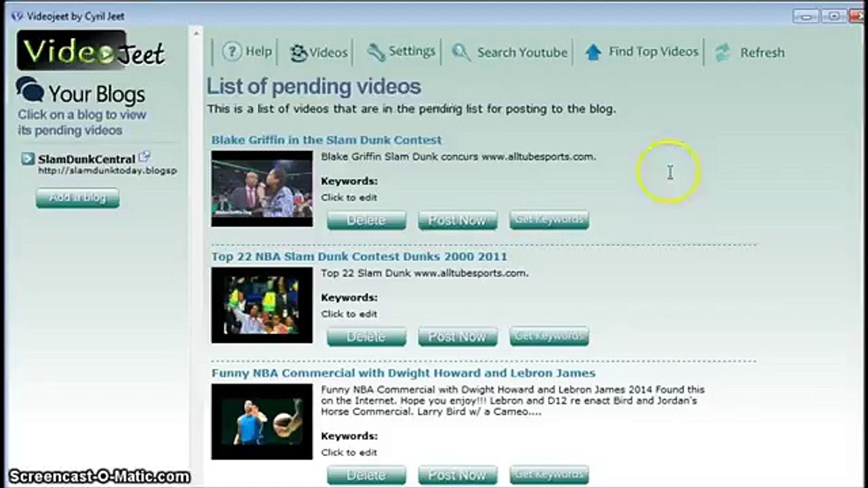Post Now the Funny NBA Commercial video
868x488 pixels.
pos(458,475)
